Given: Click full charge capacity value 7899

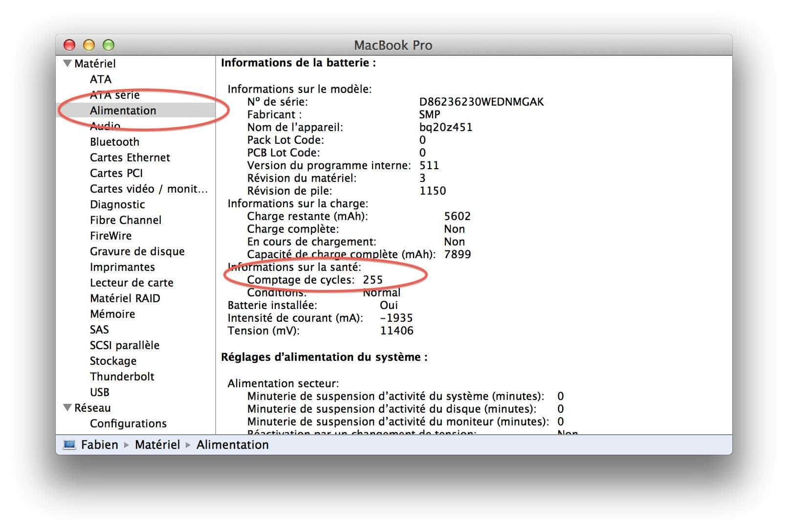Looking at the screenshot, I should click(x=458, y=254).
